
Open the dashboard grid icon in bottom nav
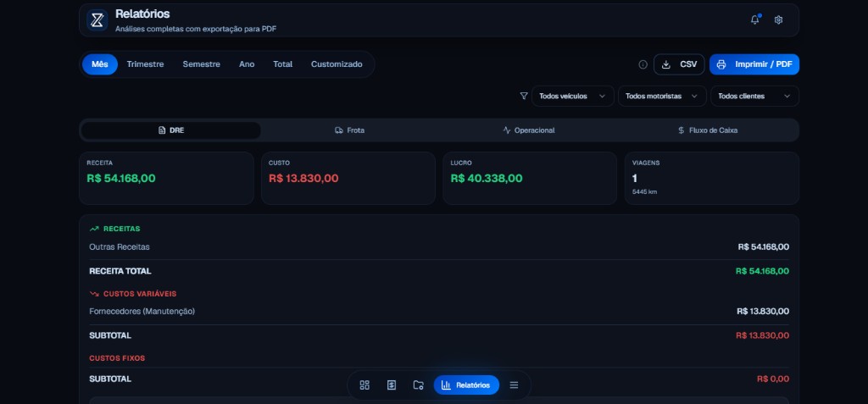click(x=364, y=385)
